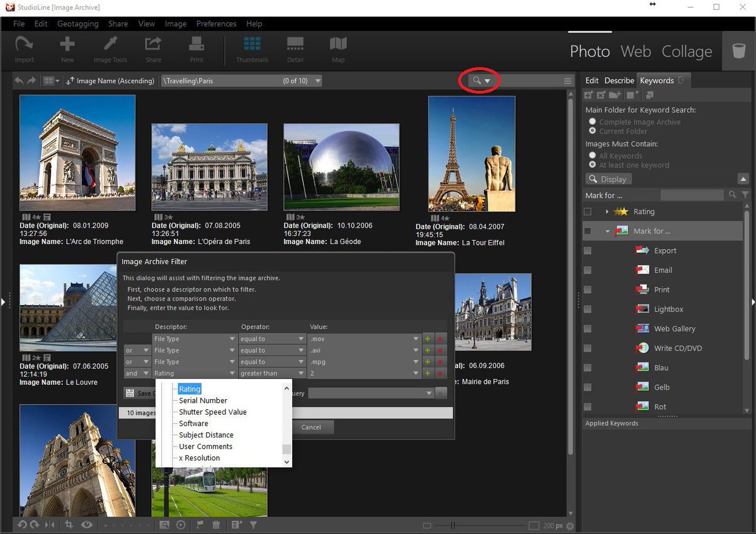Click the Display button

point(609,179)
